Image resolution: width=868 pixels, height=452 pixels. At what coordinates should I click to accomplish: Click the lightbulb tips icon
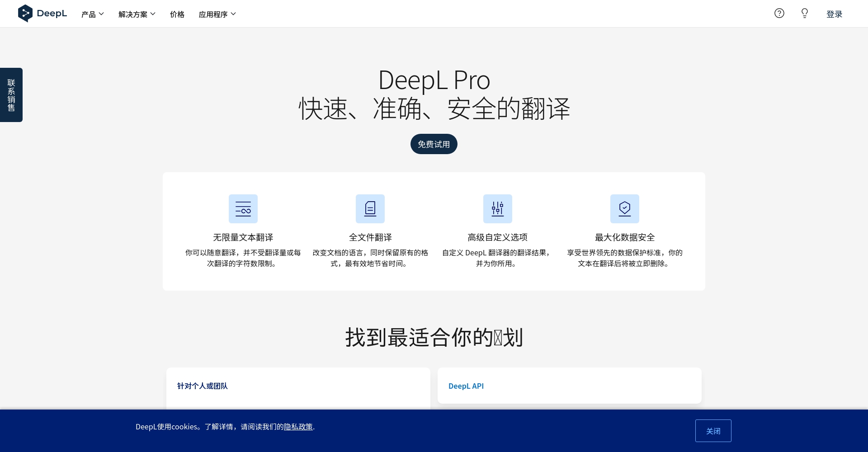point(804,13)
